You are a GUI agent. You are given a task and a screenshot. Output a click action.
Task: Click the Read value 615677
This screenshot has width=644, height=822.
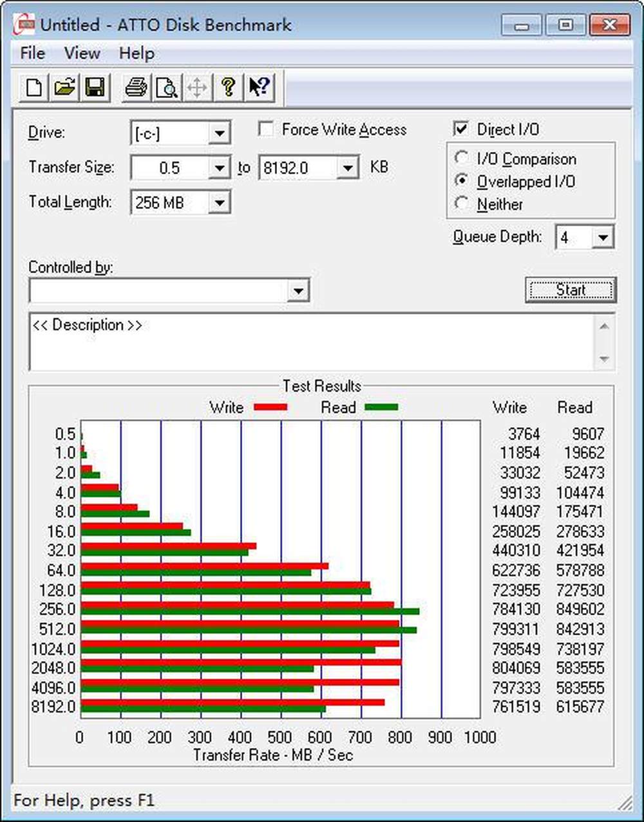point(580,707)
